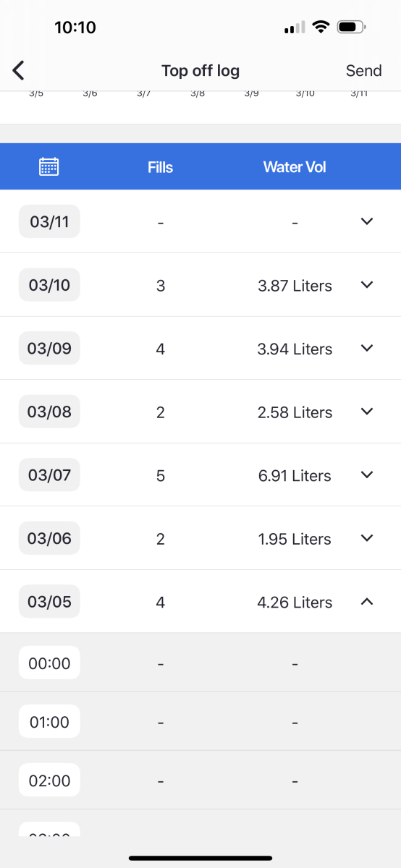This screenshot has width=401, height=868.
Task: Expand the 03/11 row chevron
Action: pyautogui.click(x=367, y=221)
